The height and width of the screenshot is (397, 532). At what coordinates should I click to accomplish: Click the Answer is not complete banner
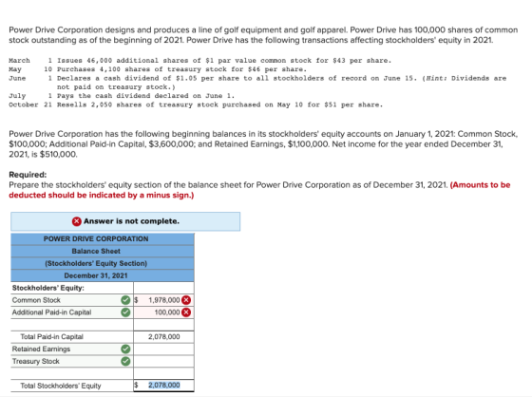point(125,221)
